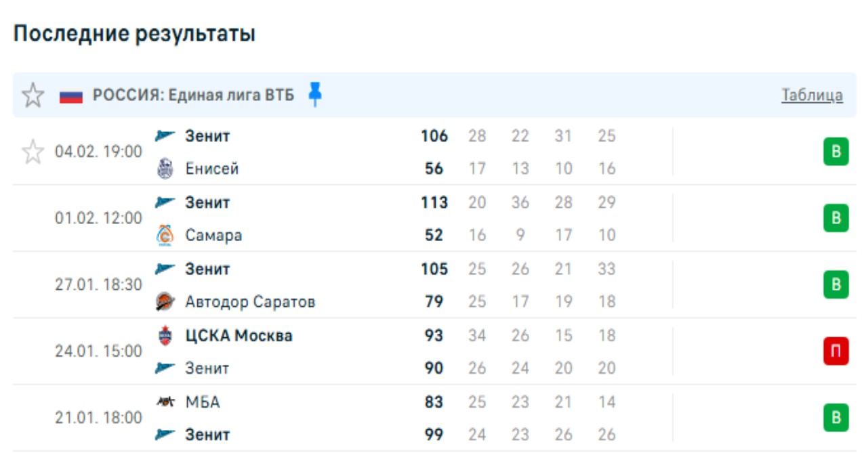
Task: Click the final score 113 for Zenit
Action: pyautogui.click(x=434, y=202)
